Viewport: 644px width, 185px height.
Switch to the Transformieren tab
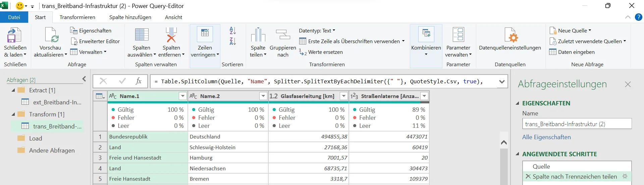pos(77,17)
